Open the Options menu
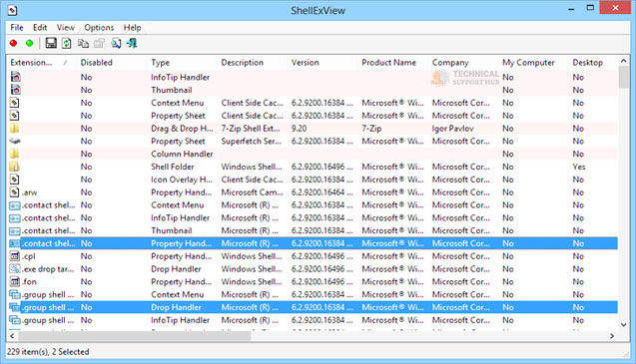Screen dimensions: 636x364 (x=99, y=28)
